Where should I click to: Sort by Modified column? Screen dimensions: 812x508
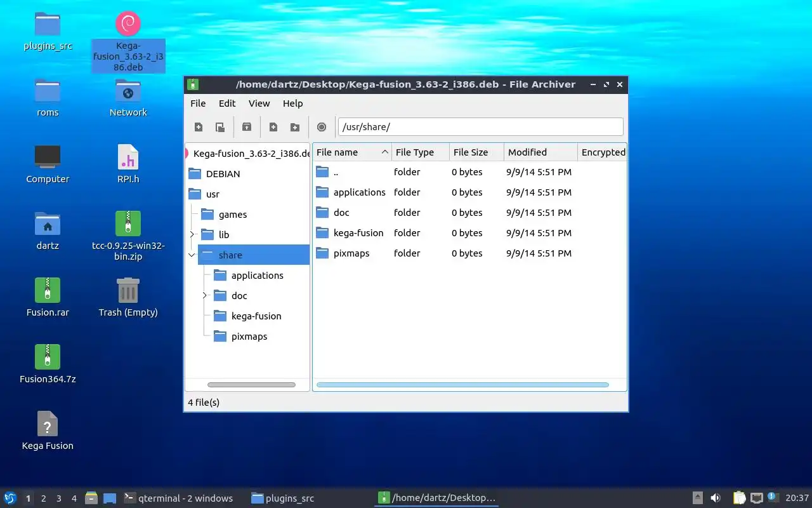[x=541, y=152]
